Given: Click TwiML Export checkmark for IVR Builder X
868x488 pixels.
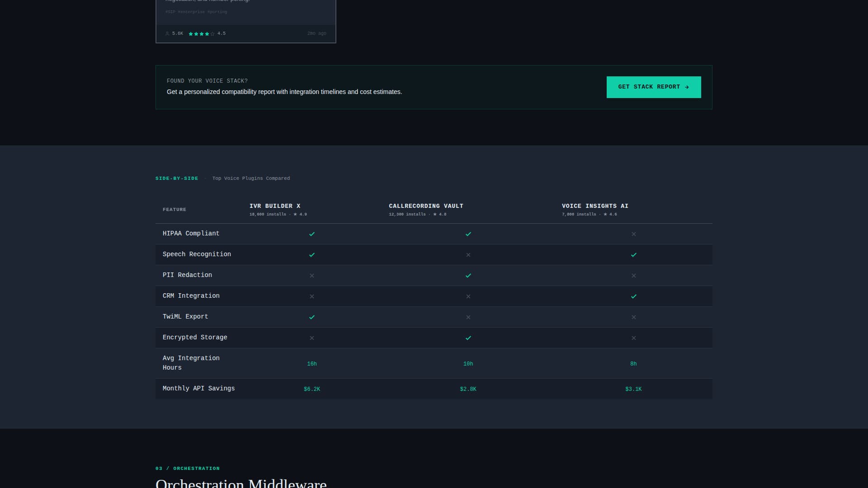Looking at the screenshot, I should tap(312, 317).
